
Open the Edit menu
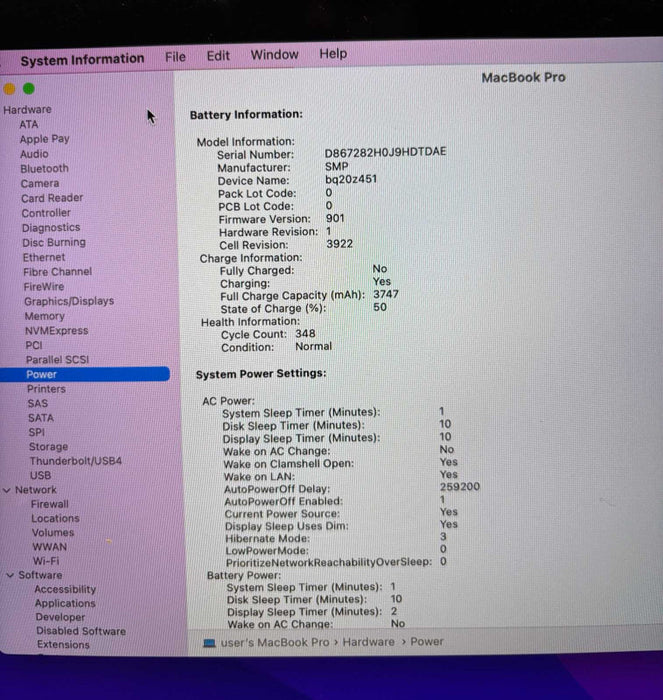coord(218,56)
